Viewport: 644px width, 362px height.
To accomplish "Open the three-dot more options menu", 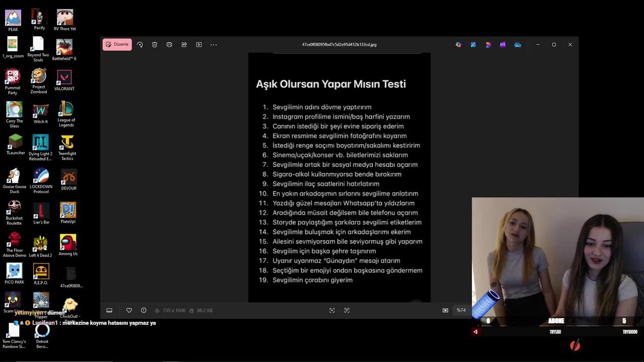I will [213, 45].
